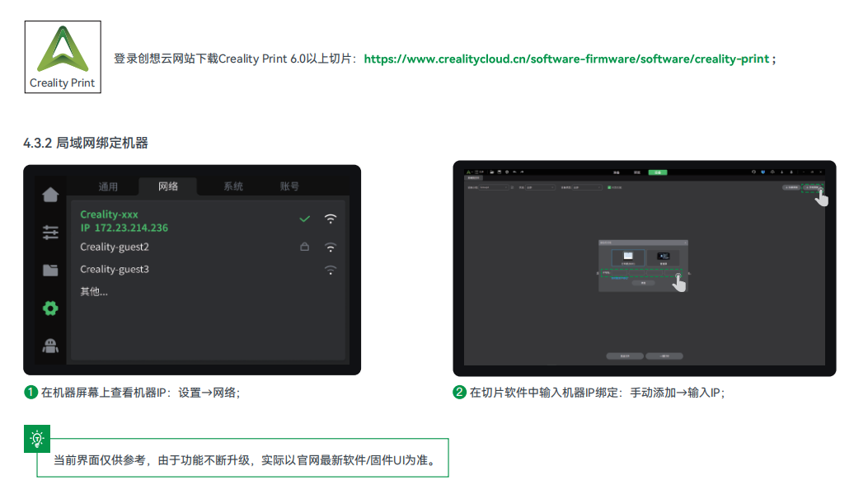This screenshot has width=868, height=504.
Task: Click the IP 172.23.214.236 address text
Action: pyautogui.click(x=124, y=228)
